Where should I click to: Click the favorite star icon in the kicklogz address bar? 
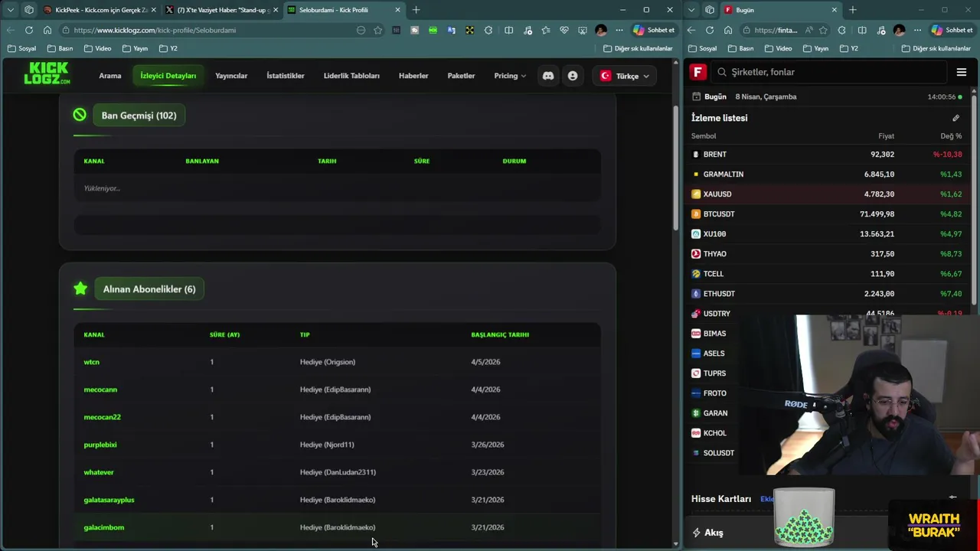point(378,30)
